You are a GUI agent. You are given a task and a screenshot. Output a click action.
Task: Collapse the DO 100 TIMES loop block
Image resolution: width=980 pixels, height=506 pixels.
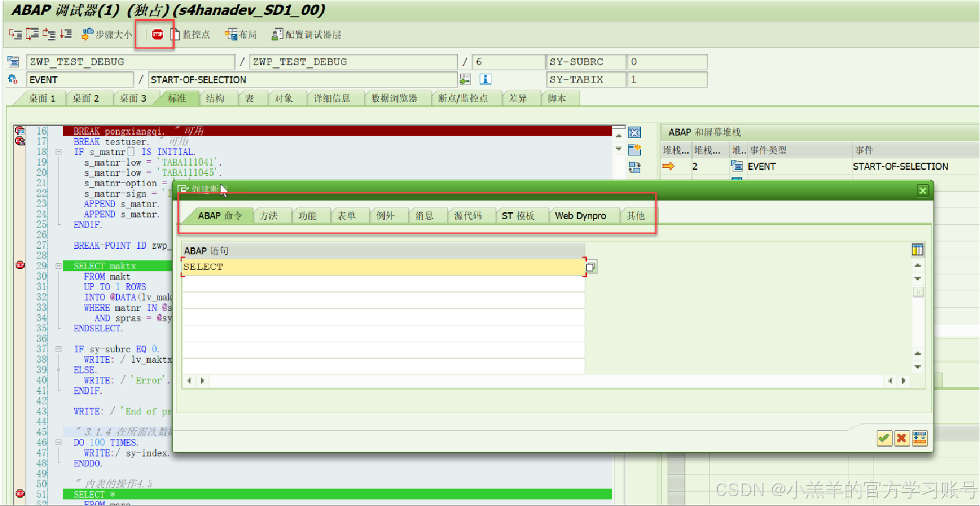[59, 442]
